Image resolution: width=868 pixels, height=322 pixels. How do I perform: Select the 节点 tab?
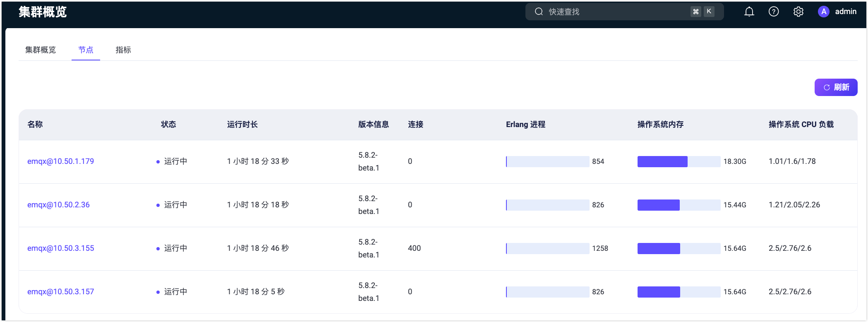tap(86, 50)
